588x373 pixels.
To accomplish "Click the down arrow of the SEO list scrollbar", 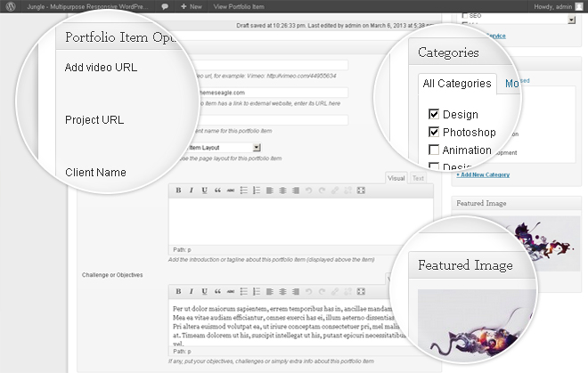I will [x=571, y=20].
